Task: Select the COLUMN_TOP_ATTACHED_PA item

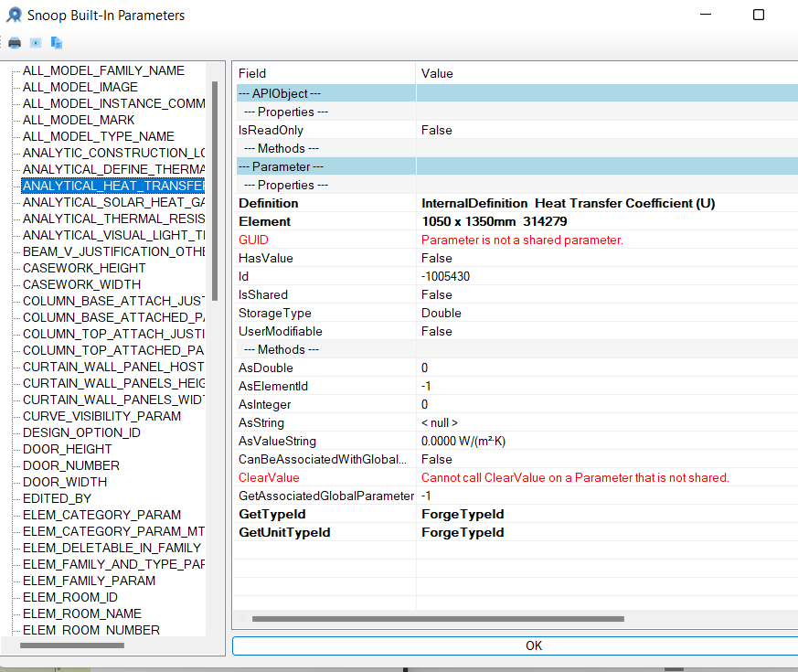Action: coord(113,350)
